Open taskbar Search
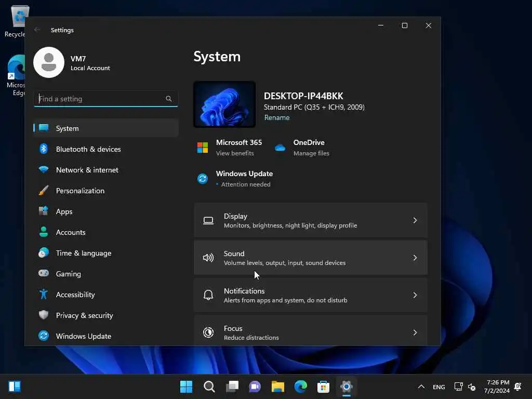This screenshot has width=532, height=399. click(x=209, y=387)
